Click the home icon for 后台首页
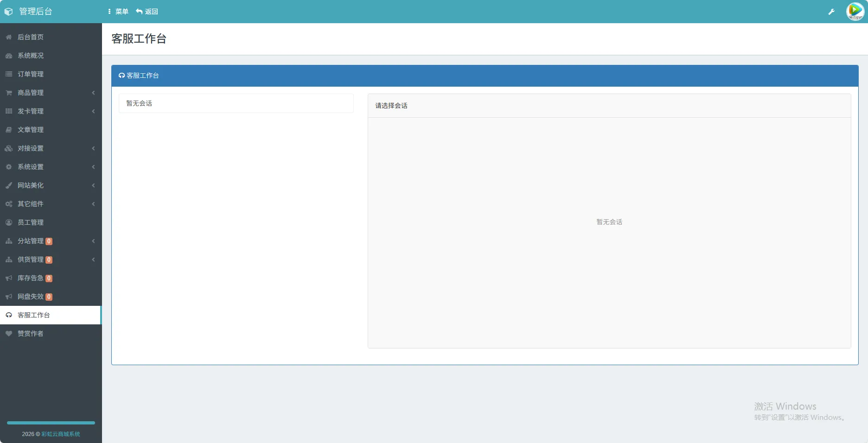 coord(9,37)
